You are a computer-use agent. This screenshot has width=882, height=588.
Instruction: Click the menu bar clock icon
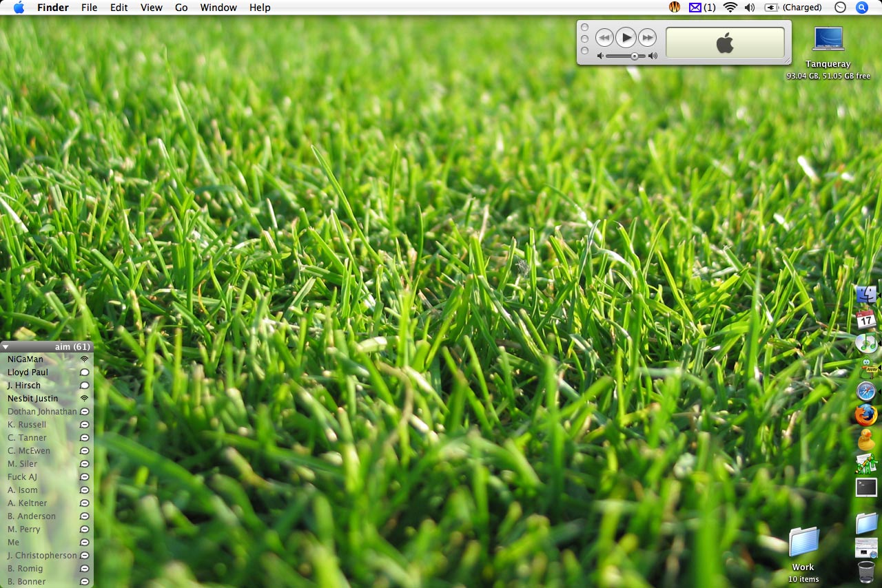[840, 8]
